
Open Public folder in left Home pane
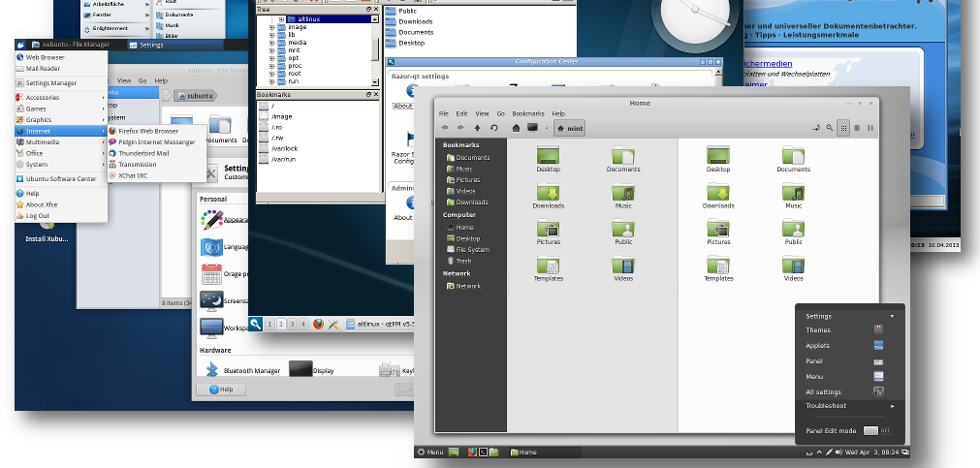tap(623, 233)
